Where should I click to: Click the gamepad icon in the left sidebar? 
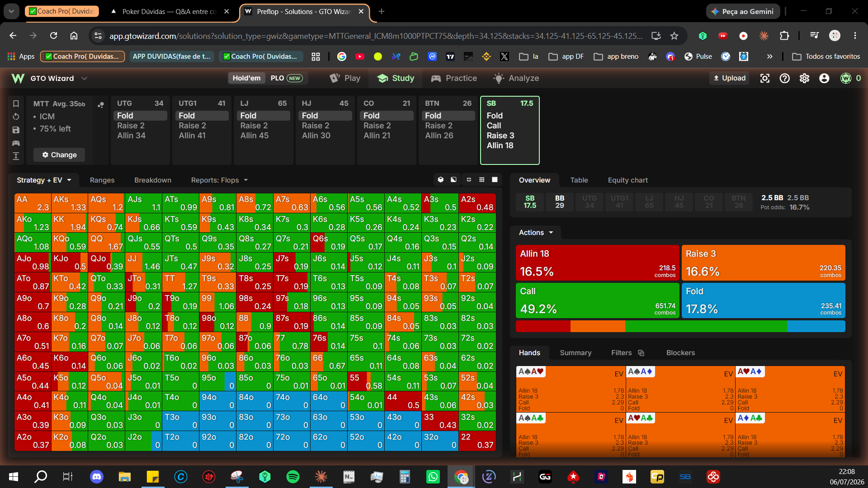pyautogui.click(x=16, y=143)
